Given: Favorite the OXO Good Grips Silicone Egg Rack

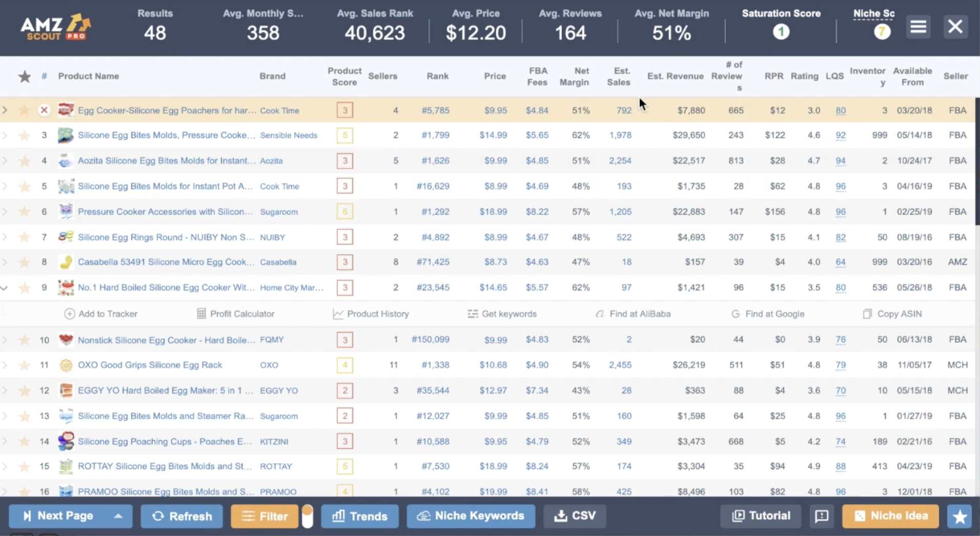Looking at the screenshot, I should 24,365.
